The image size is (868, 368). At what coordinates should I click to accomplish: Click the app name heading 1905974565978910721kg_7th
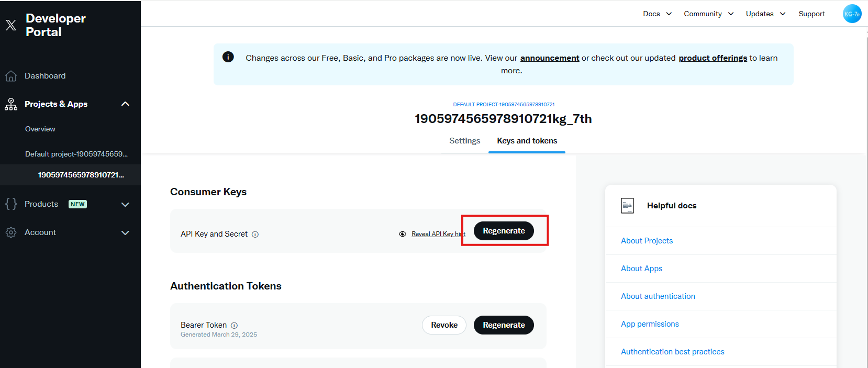click(x=503, y=119)
